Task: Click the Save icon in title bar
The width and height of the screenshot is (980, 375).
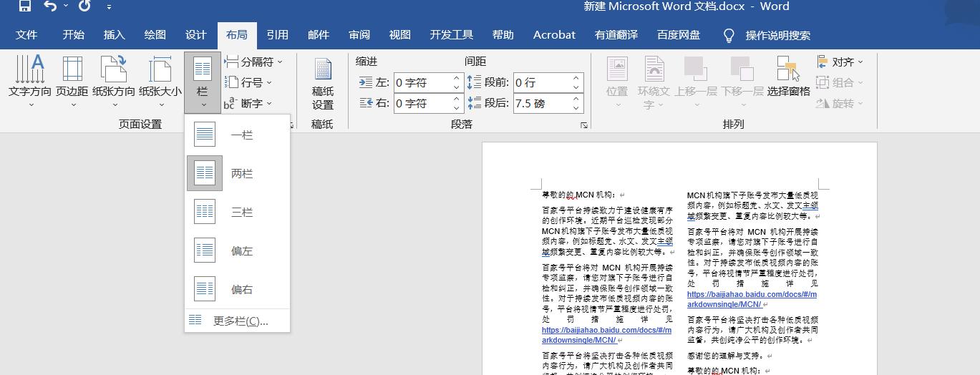Action: coord(25,6)
